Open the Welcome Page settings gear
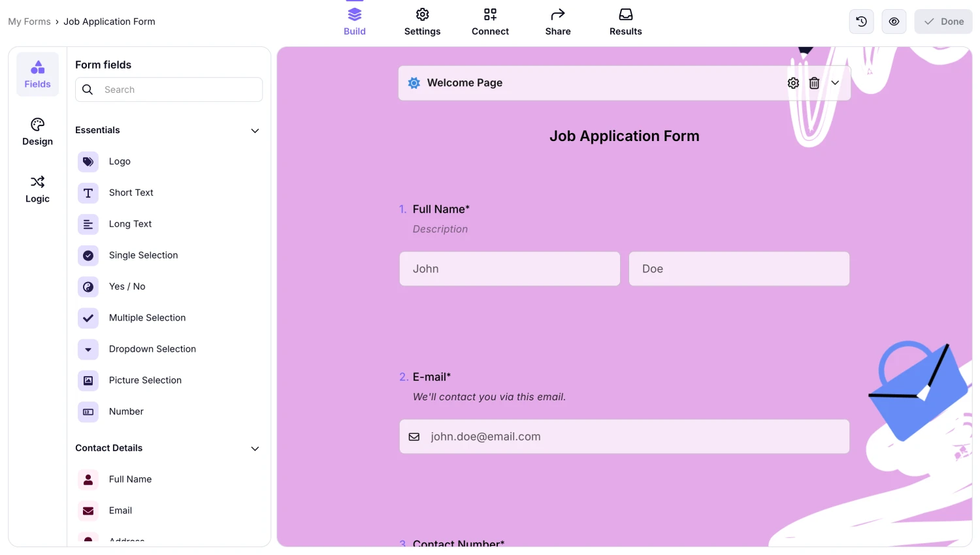This screenshot has height=555, width=980. click(x=793, y=83)
